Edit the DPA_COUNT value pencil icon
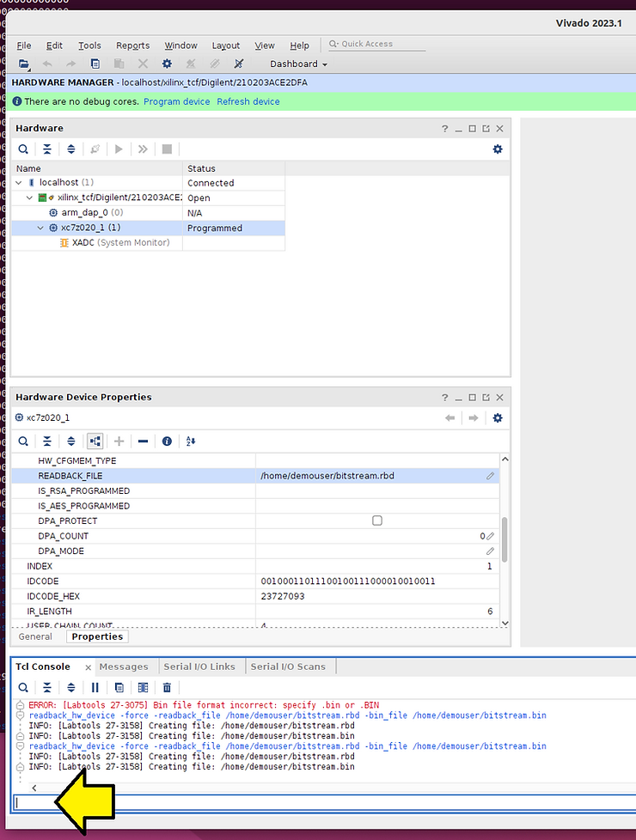This screenshot has width=636, height=840. [490, 536]
